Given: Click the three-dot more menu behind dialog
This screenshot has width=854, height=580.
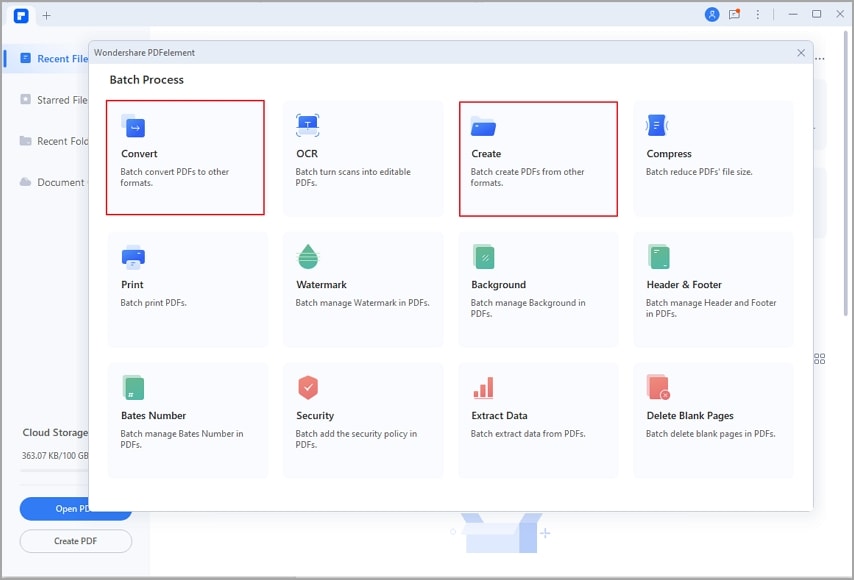Looking at the screenshot, I should point(820,58).
